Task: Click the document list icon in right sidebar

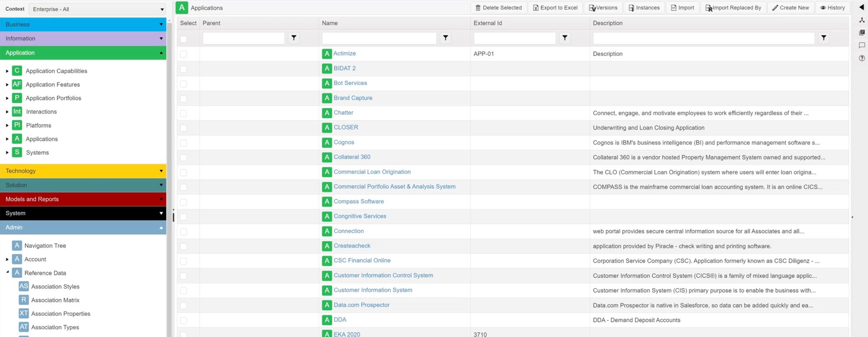Action: pos(862,33)
